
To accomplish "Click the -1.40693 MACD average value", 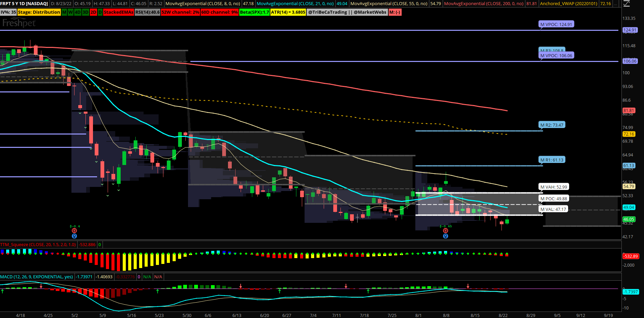I will pos(104,277).
